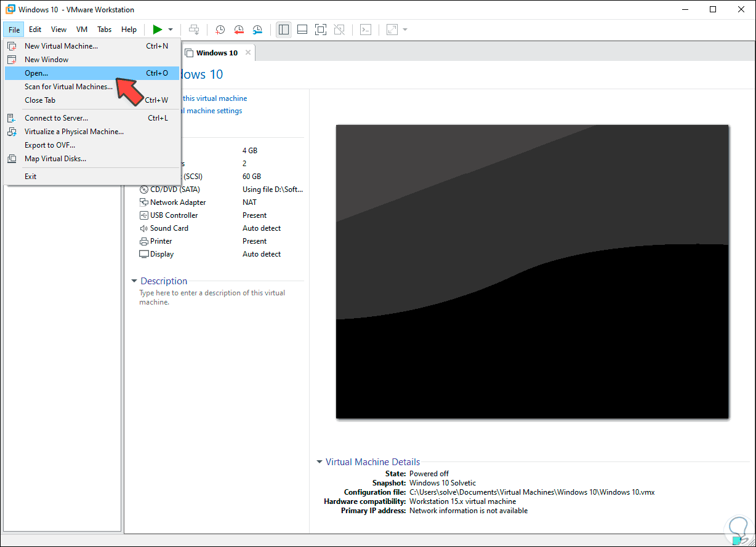This screenshot has width=756, height=547.
Task: Revert to snapshot using the red-arrow clock icon
Action: click(239, 30)
